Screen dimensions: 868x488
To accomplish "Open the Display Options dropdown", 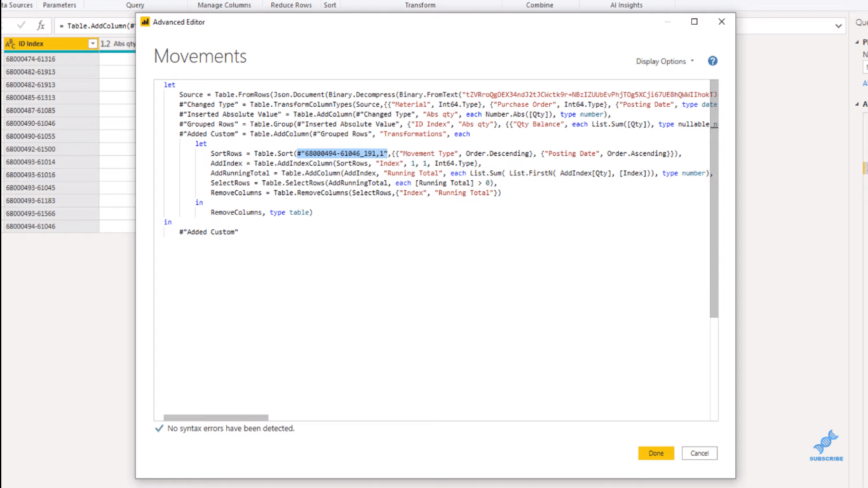I will point(665,61).
